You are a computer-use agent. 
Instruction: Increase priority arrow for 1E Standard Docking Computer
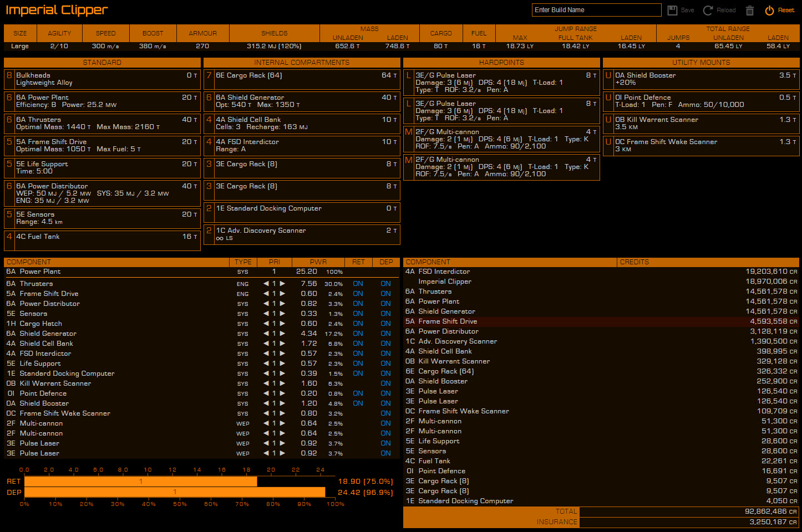click(282, 374)
